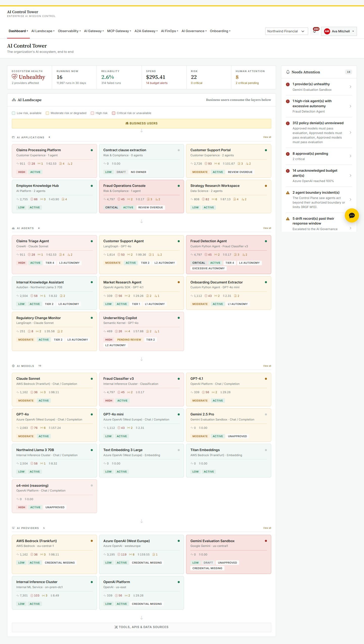
Task: Open the Northwind Financial organization dropdown
Action: click(286, 31)
